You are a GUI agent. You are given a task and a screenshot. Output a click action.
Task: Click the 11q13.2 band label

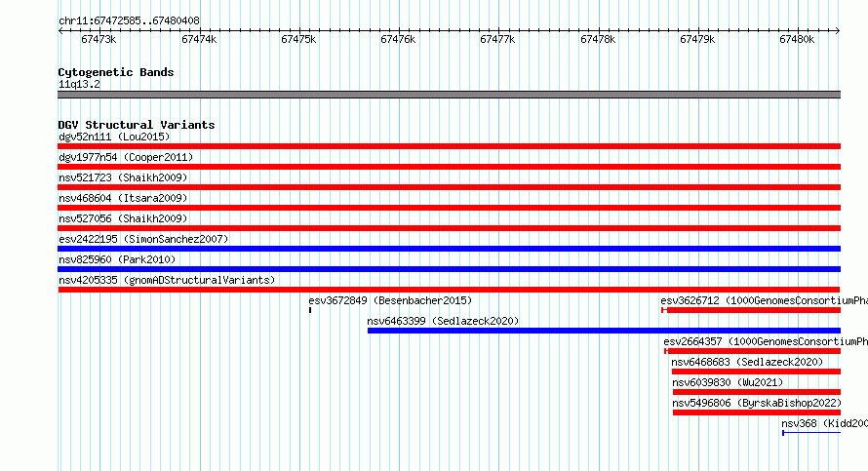pyautogui.click(x=79, y=84)
